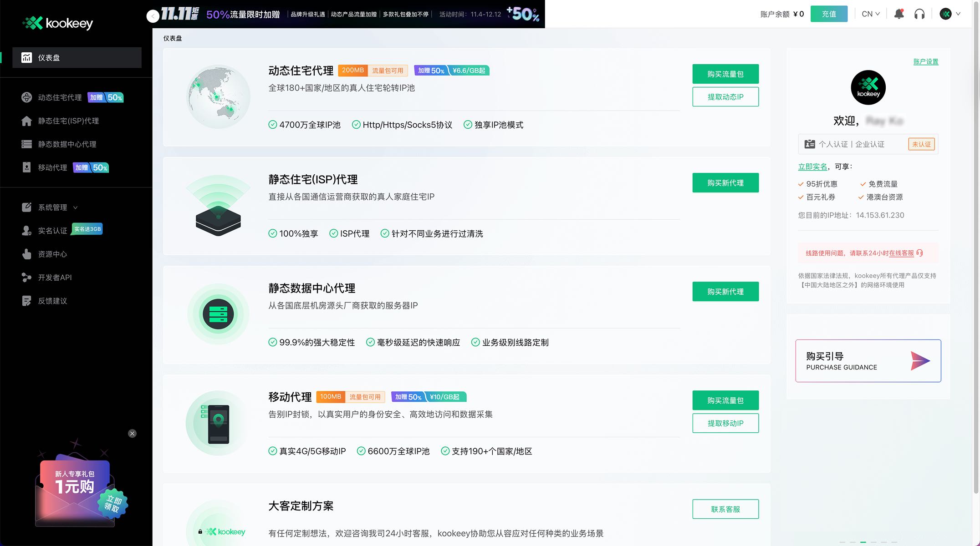Expand the 系统管理 sidebar submenu
This screenshot has height=546, width=980.
point(52,207)
